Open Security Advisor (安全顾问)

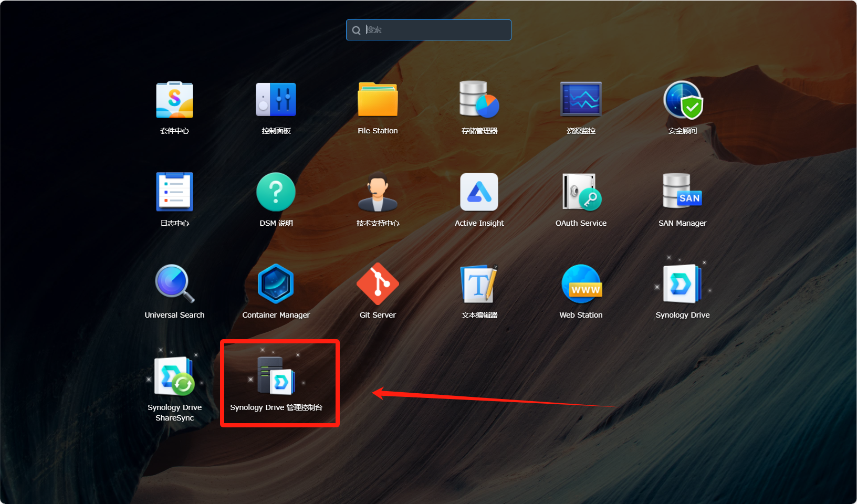coord(683,100)
